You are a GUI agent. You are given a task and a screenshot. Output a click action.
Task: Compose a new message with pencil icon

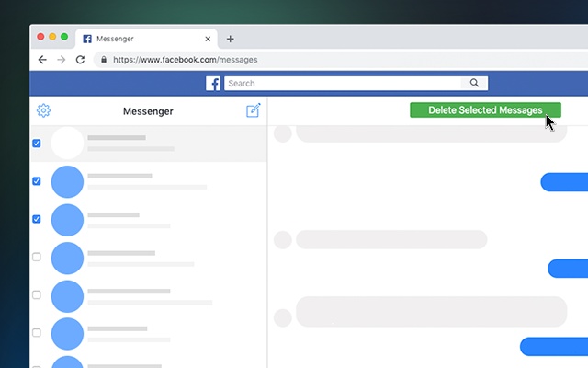(254, 110)
